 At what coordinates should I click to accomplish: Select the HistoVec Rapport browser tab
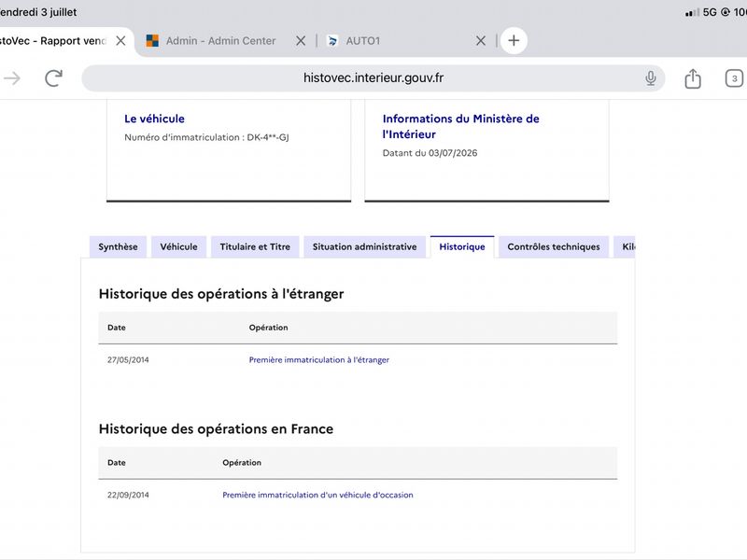[52, 41]
